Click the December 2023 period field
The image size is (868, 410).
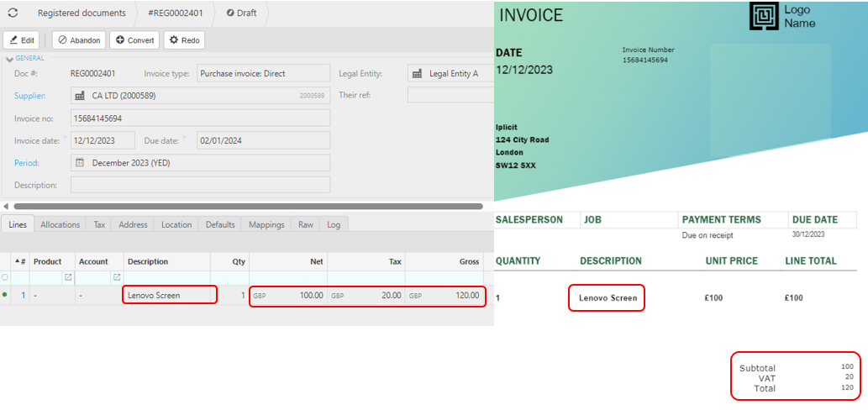click(200, 163)
